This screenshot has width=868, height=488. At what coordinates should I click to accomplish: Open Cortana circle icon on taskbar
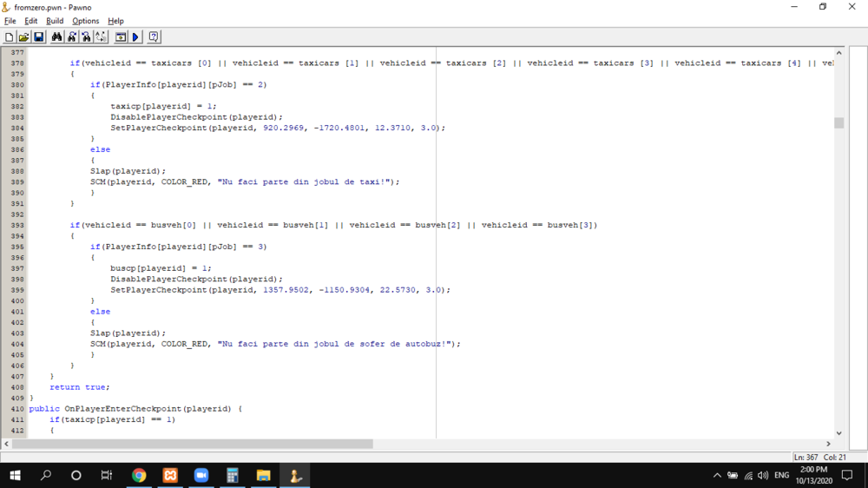(x=76, y=475)
